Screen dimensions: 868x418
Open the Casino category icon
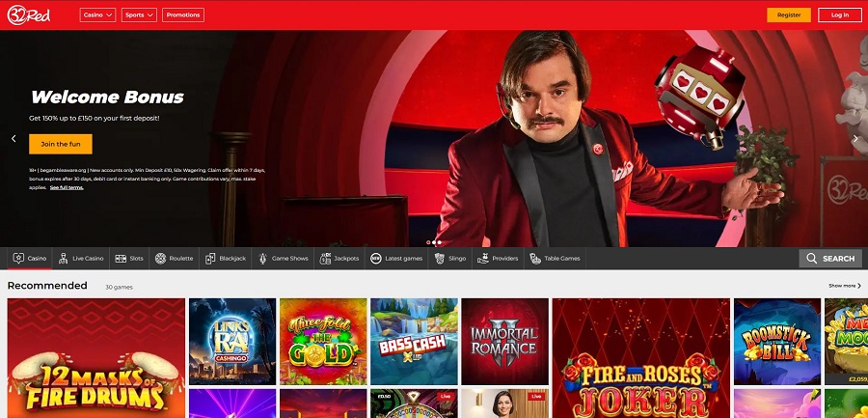[x=19, y=259]
